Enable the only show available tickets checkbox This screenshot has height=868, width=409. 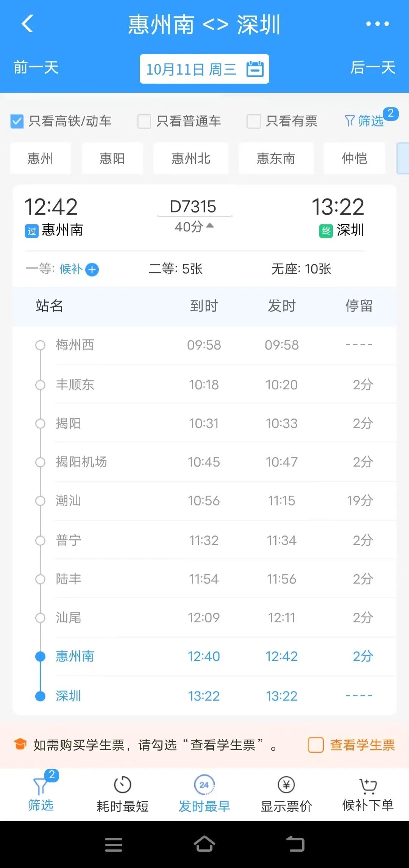pos(254,122)
